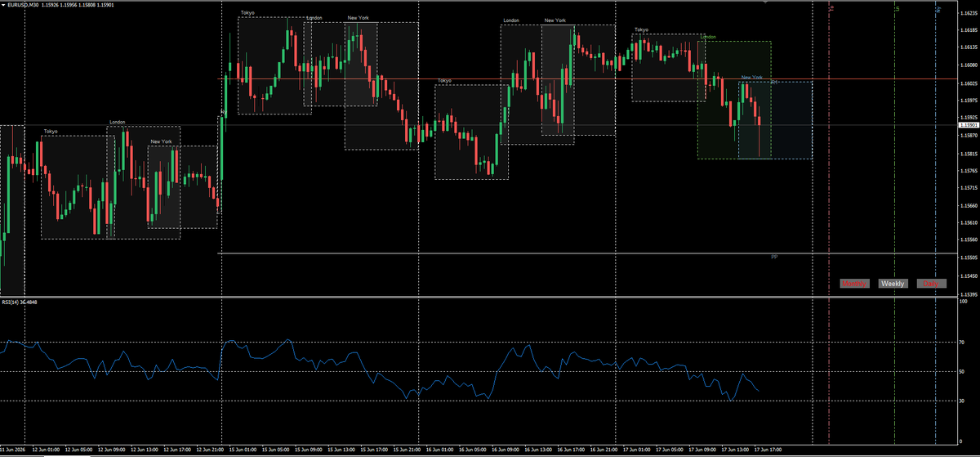The height and width of the screenshot is (457, 980).
Task: Click the grey chart shift triangle on the top edge
Action: coord(764,3)
